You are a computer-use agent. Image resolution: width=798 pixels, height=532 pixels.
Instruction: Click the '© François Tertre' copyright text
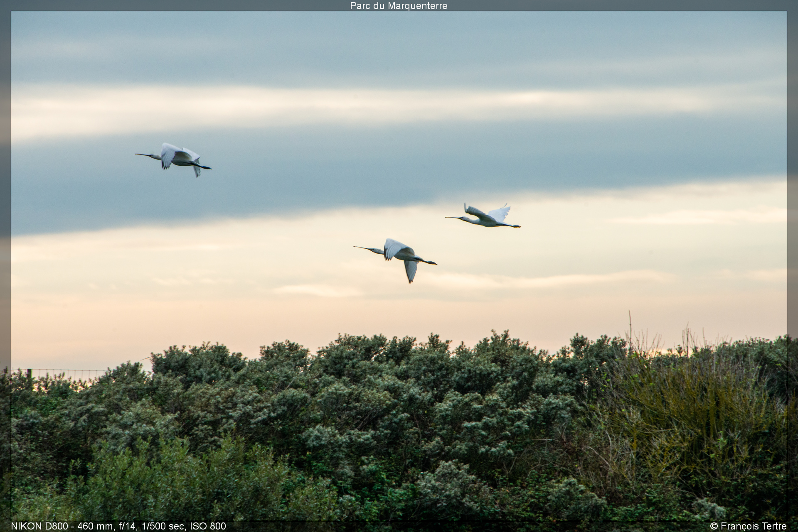[x=748, y=526]
